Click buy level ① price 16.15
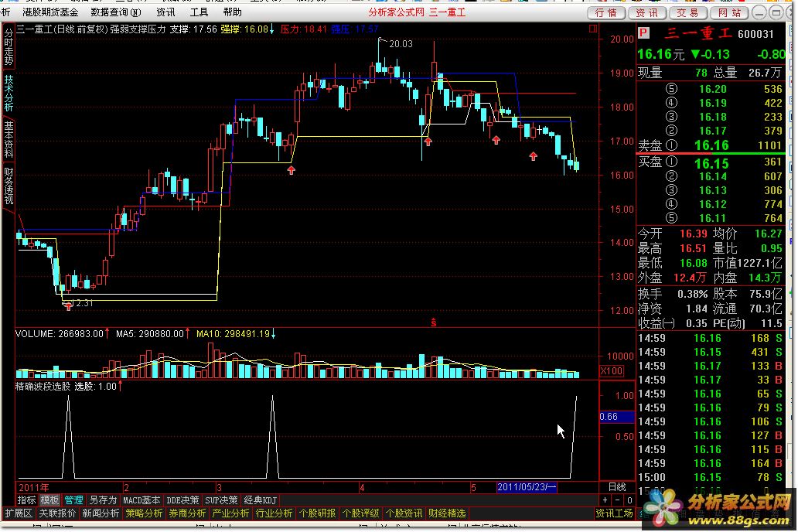This screenshot has width=798, height=532. tap(711, 163)
